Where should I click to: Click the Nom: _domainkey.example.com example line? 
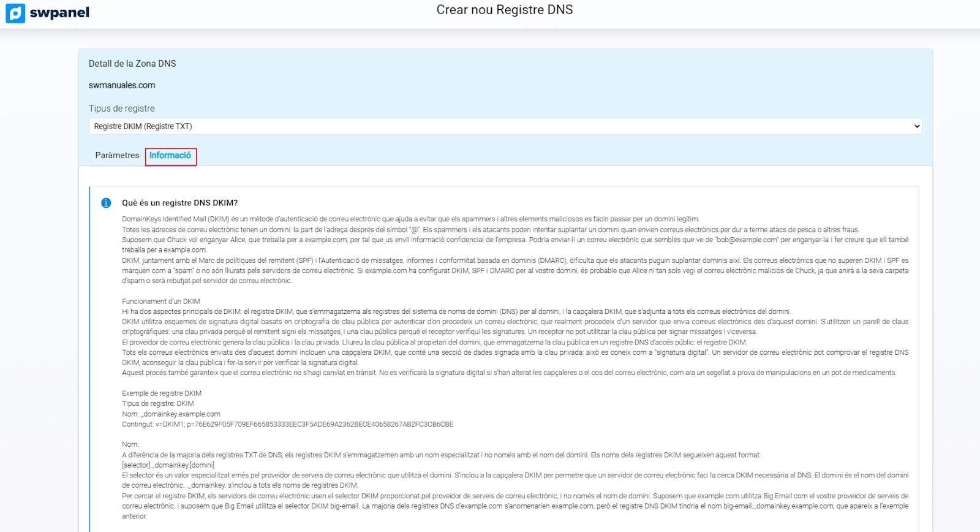[x=171, y=414]
